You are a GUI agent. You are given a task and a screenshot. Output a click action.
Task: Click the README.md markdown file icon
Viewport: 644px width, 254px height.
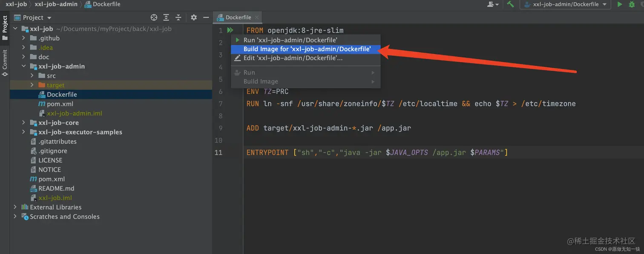(x=33, y=188)
